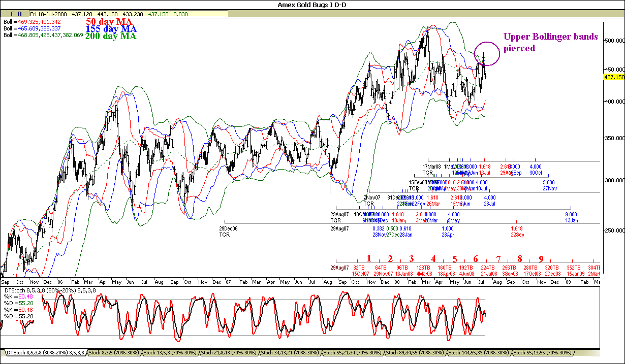This screenshot has width=625, height=364.
Task: Click the 200 day MA label
Action: pos(111,37)
